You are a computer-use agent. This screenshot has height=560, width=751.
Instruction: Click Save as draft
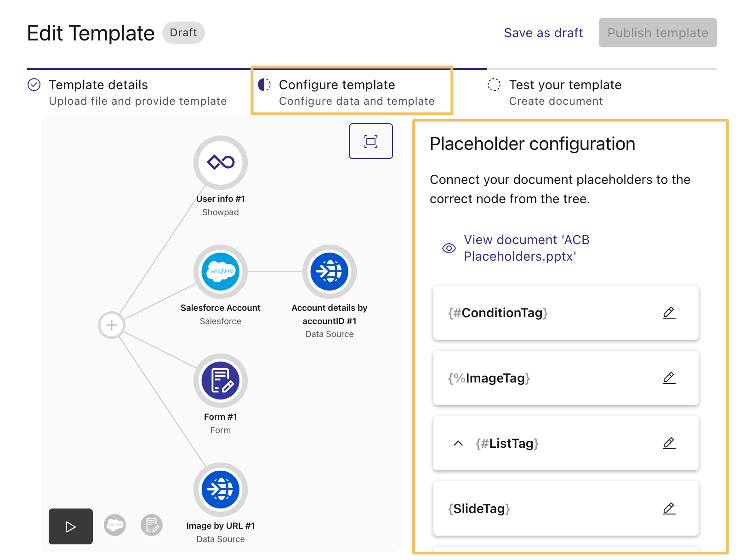coord(543,33)
